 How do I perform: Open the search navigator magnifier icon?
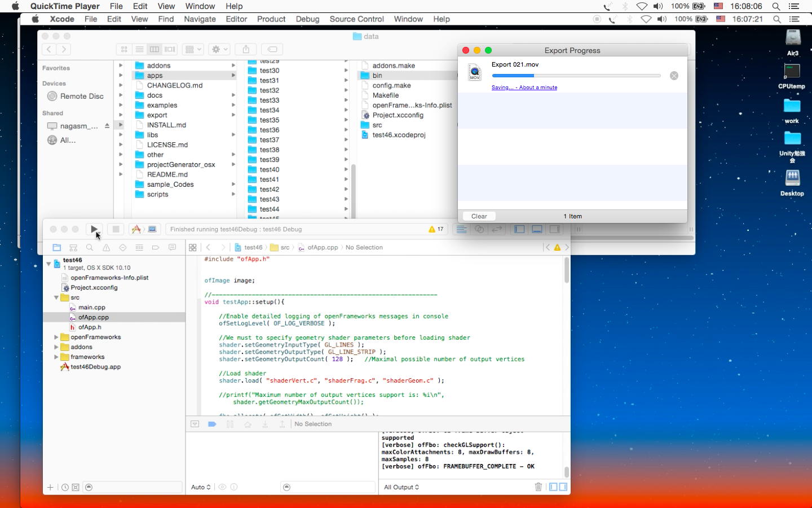(x=90, y=247)
